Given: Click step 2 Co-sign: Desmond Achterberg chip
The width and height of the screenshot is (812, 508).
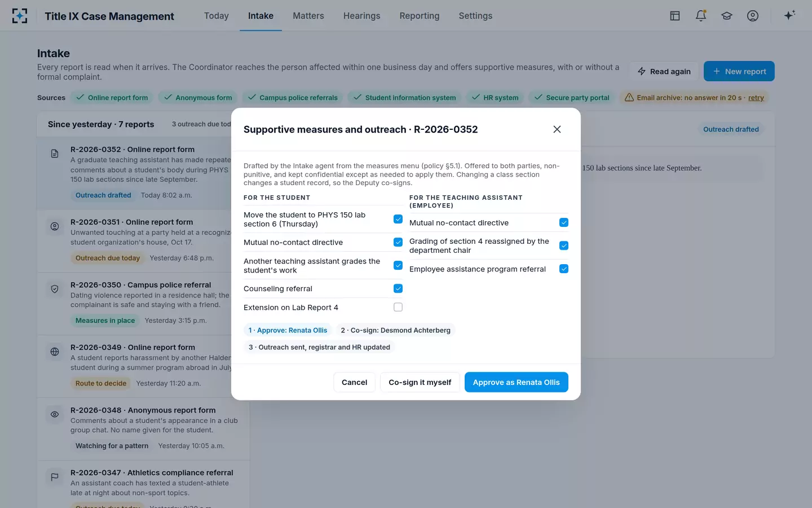Looking at the screenshot, I should click(x=395, y=330).
